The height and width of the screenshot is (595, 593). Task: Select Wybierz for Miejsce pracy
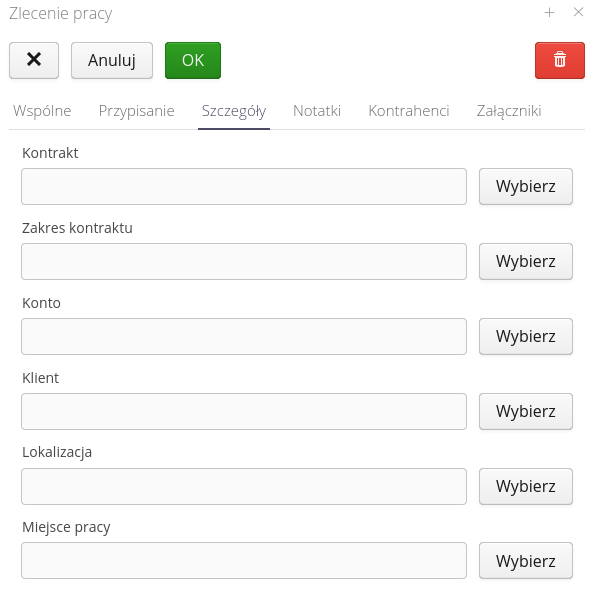pyautogui.click(x=525, y=561)
